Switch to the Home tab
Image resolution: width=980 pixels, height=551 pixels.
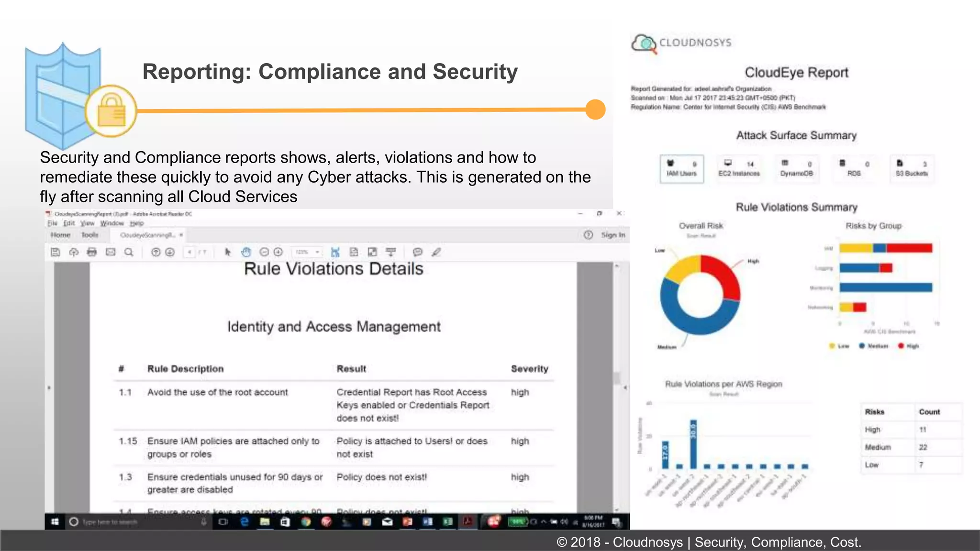[61, 235]
